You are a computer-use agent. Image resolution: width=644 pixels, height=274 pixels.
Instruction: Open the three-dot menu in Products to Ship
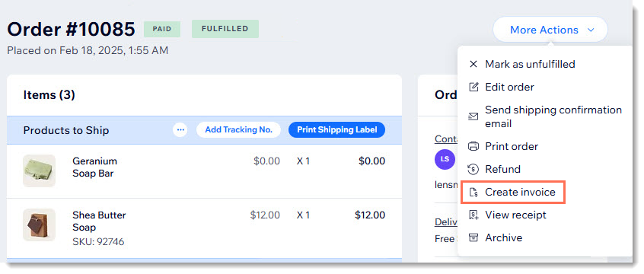pos(180,130)
